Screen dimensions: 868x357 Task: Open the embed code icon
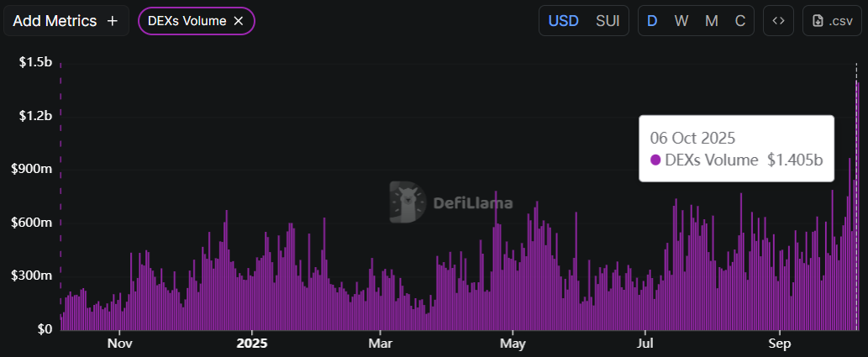point(778,21)
